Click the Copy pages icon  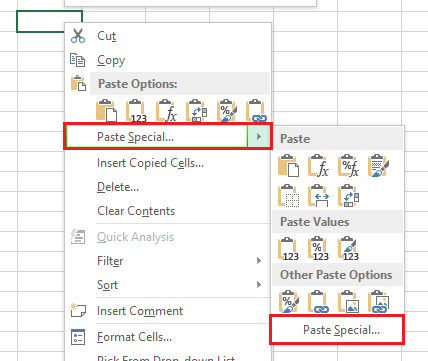(x=78, y=60)
